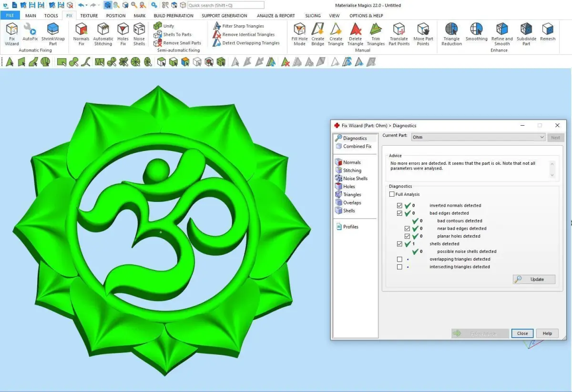This screenshot has width=572, height=392.
Task: Open the Normals page in Fix Wizard
Action: 348,162
